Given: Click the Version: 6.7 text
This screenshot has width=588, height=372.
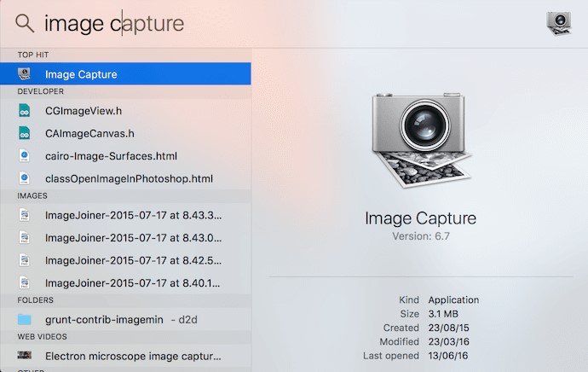Looking at the screenshot, I should [x=421, y=236].
